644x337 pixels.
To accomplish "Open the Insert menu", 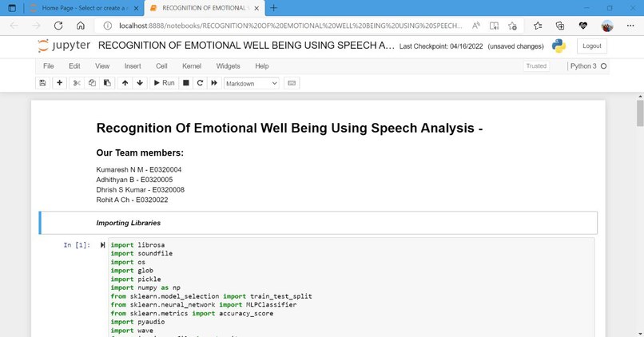I will point(133,66).
